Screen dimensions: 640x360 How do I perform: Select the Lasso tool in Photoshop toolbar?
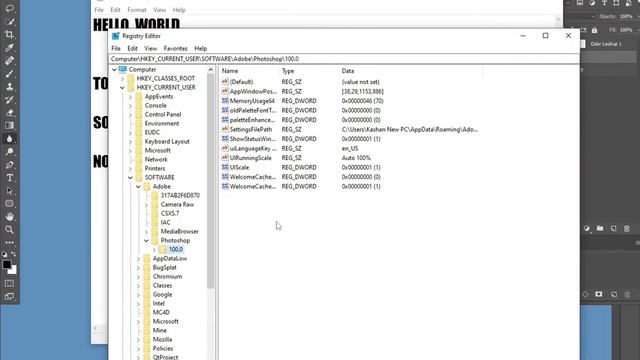point(9,8)
